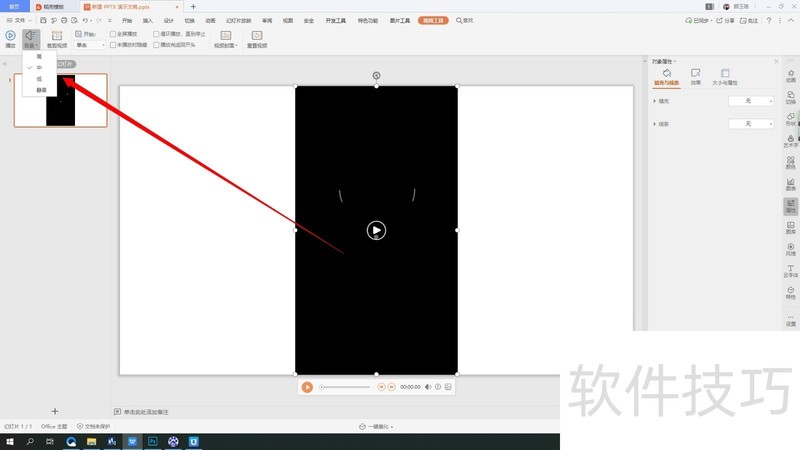800x450 pixels.
Task: Click the 重置视频 (Reset Video) icon
Action: point(256,38)
